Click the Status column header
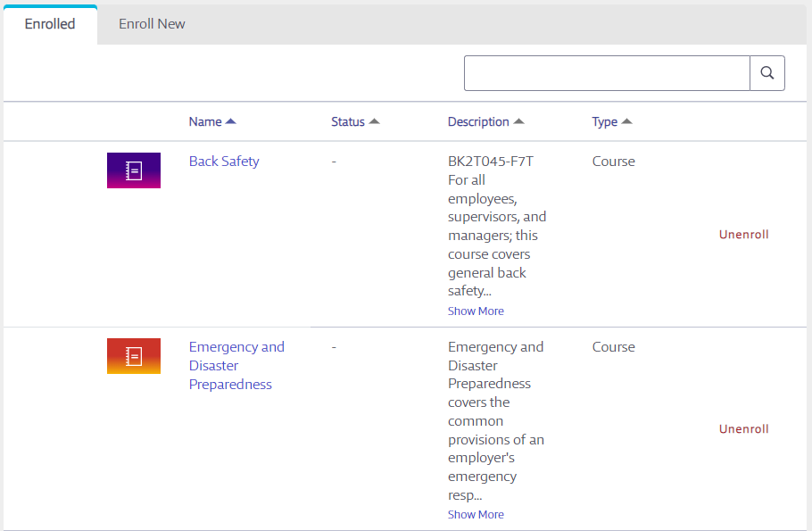The image size is (812, 531). [x=348, y=121]
